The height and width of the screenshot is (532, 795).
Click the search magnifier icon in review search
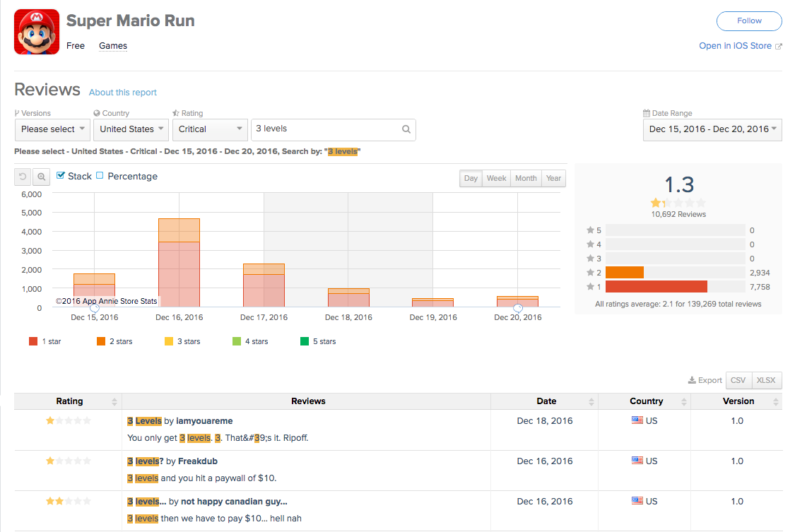point(406,129)
